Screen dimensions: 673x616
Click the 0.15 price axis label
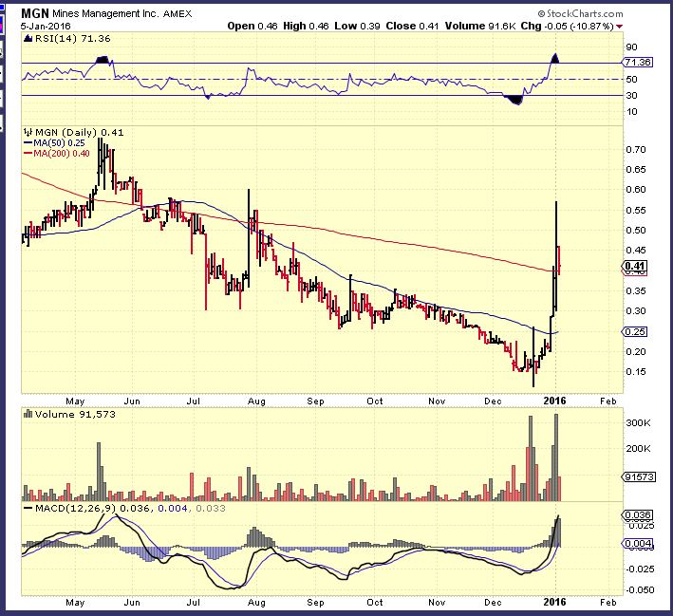pyautogui.click(x=636, y=372)
